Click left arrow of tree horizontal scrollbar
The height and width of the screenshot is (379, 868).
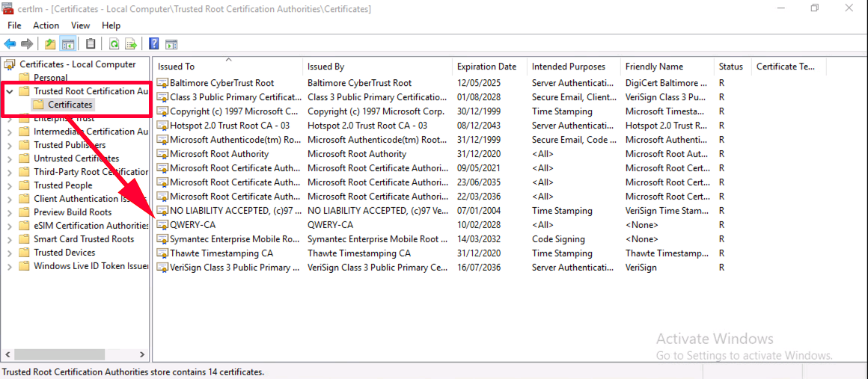7,354
